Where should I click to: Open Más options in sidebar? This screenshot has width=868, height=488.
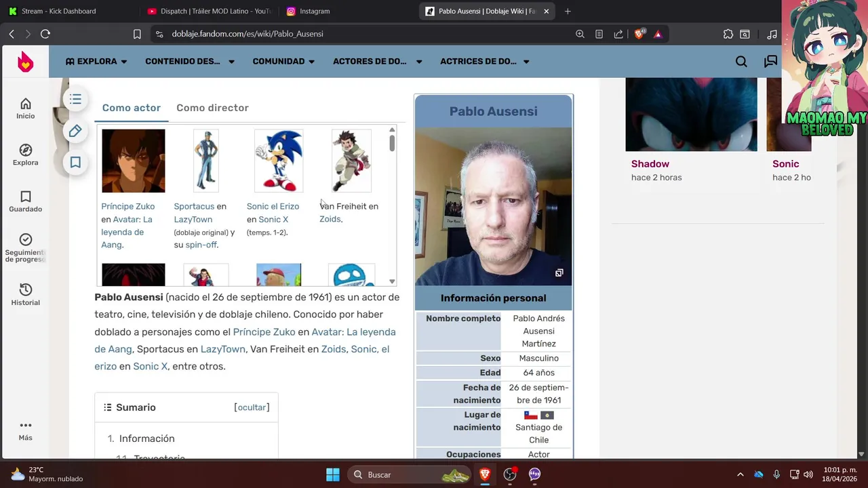[25, 430]
